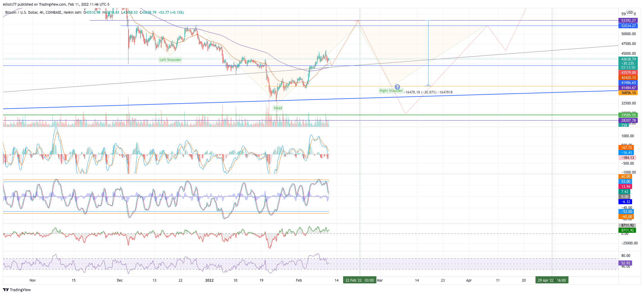Click the 'Nov' label on time axis
This screenshot has height=295, width=644.
point(33,280)
